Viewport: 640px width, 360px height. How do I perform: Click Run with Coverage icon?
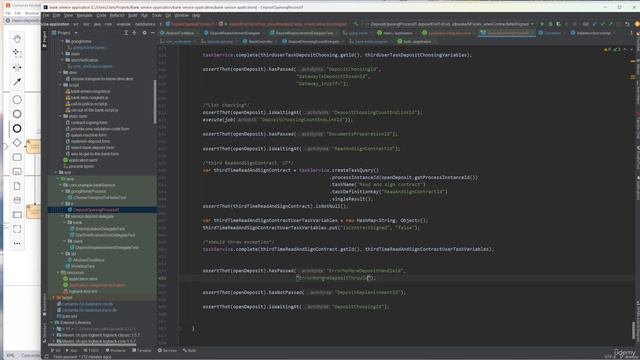click(558, 24)
